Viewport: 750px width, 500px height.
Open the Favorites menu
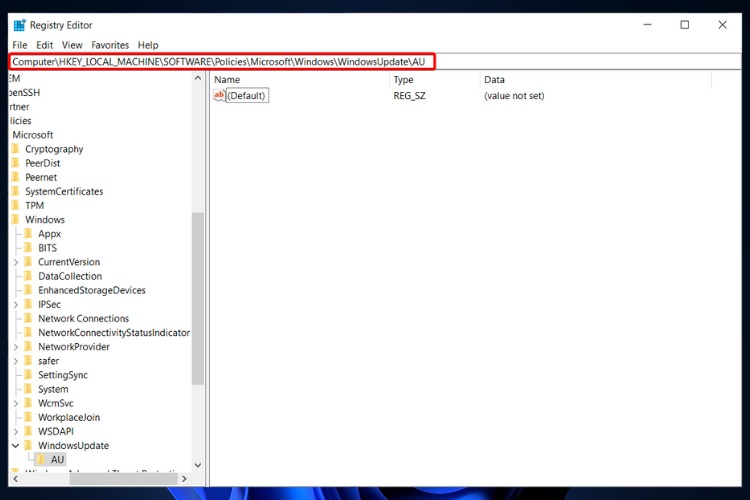click(x=110, y=45)
